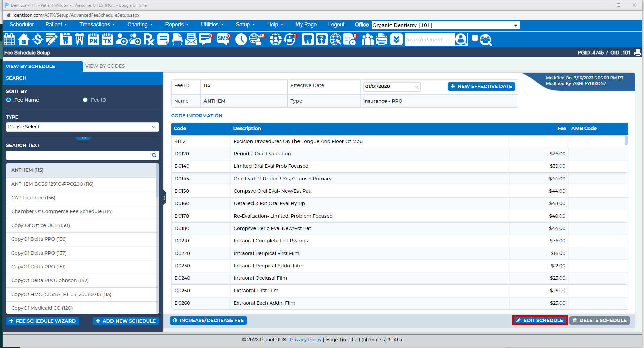Print page using icon beside OID
Image resolution: width=644 pixels, height=348 pixels.
637,53
